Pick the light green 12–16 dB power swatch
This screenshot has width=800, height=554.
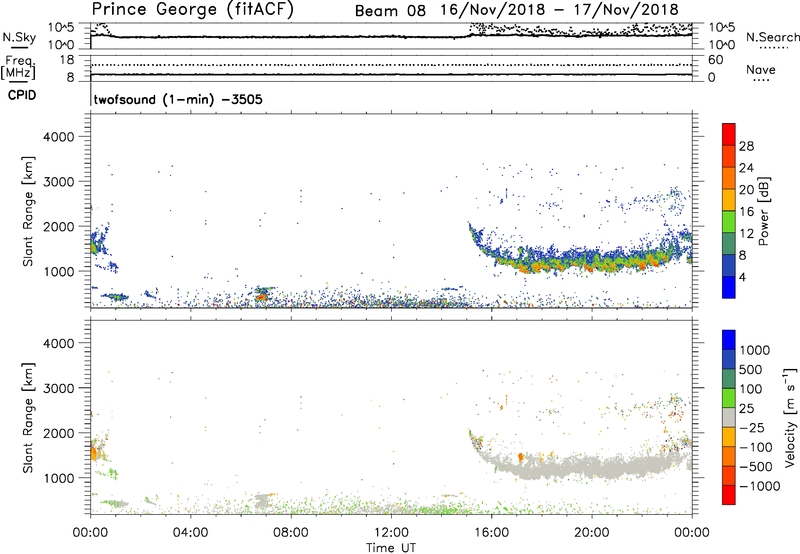(x=729, y=222)
